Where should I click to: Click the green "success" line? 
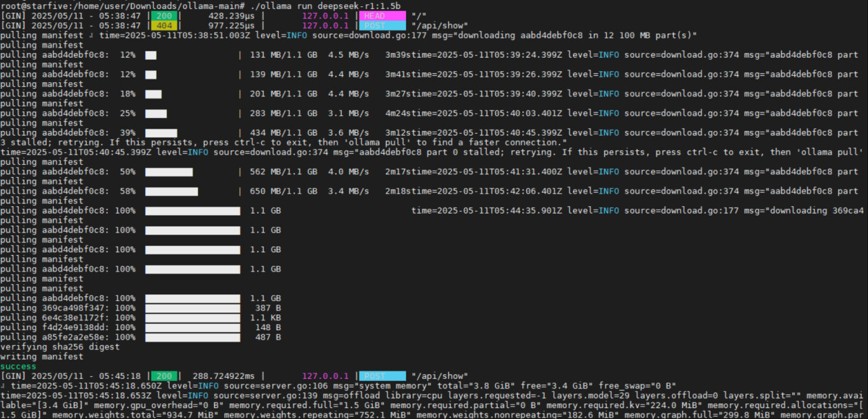pos(19,367)
